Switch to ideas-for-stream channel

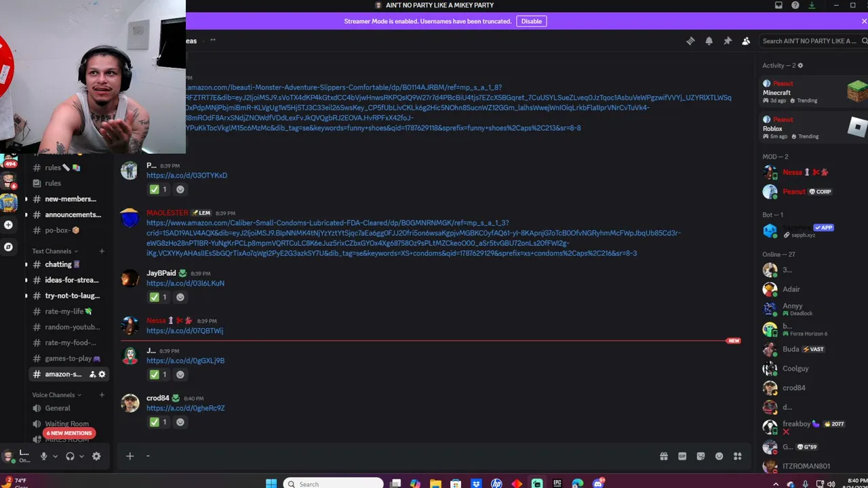(x=67, y=280)
